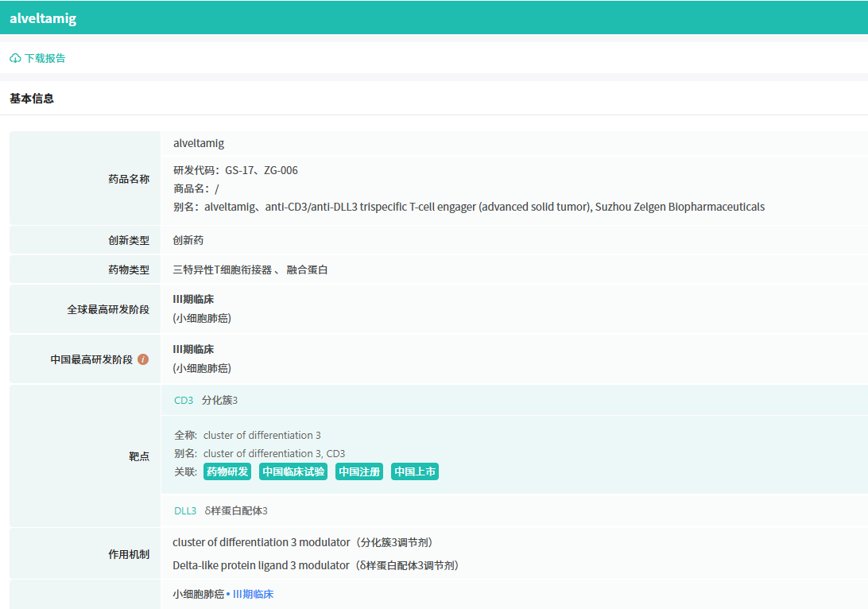
Task: Click the info icon beside 中国最高研发阶段
Action: click(x=143, y=359)
